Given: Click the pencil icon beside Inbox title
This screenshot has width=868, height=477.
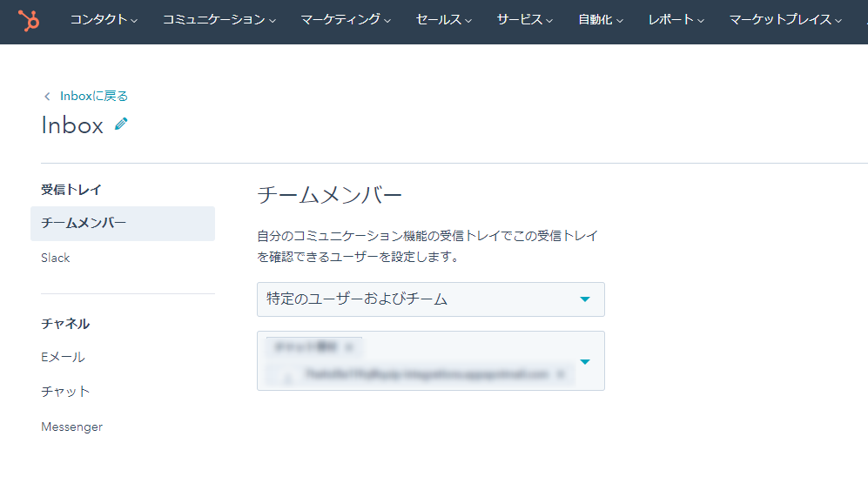Looking at the screenshot, I should (121, 124).
